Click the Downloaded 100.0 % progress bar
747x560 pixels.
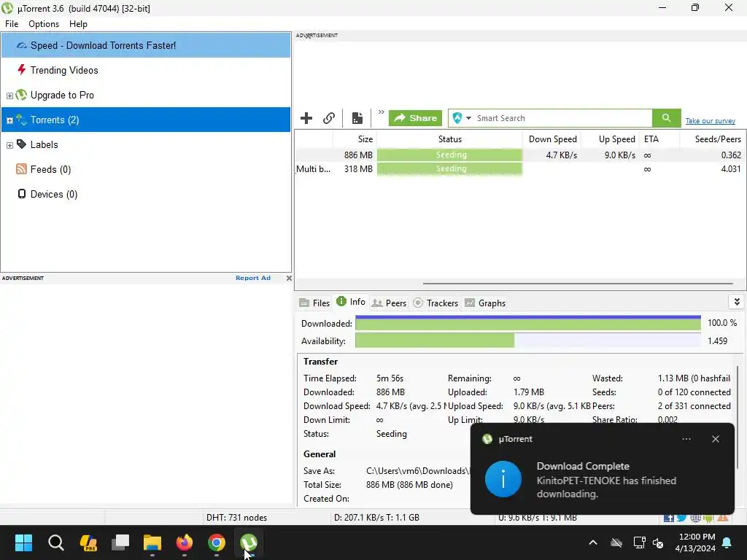point(528,323)
